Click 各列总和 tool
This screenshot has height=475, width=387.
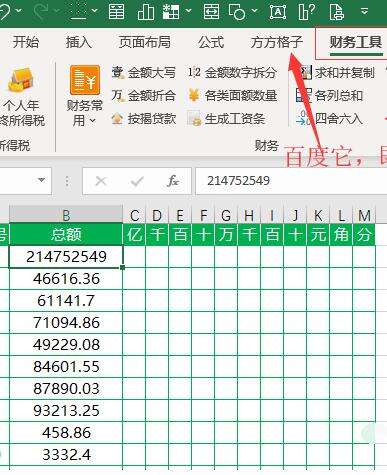click(x=329, y=96)
